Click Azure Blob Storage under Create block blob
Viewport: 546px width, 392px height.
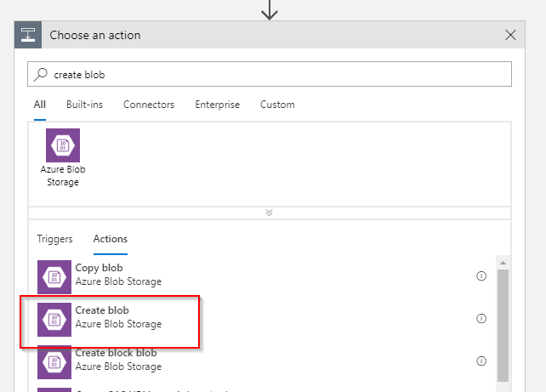tap(118, 366)
